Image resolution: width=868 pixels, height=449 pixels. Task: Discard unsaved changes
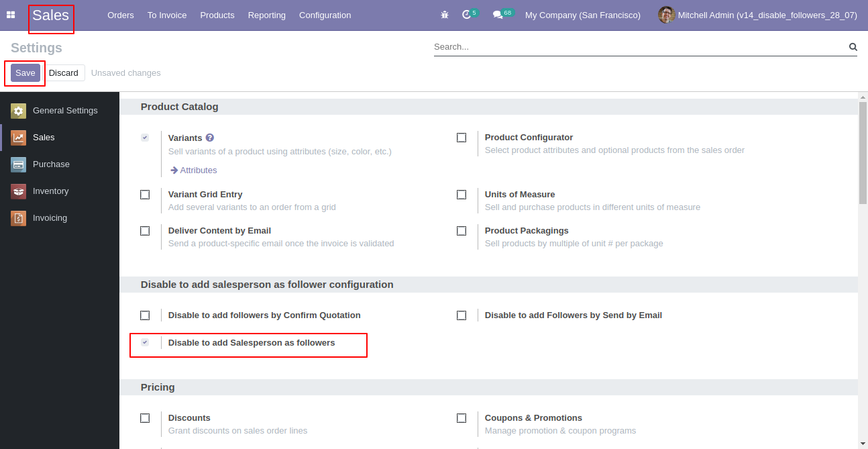(64, 73)
